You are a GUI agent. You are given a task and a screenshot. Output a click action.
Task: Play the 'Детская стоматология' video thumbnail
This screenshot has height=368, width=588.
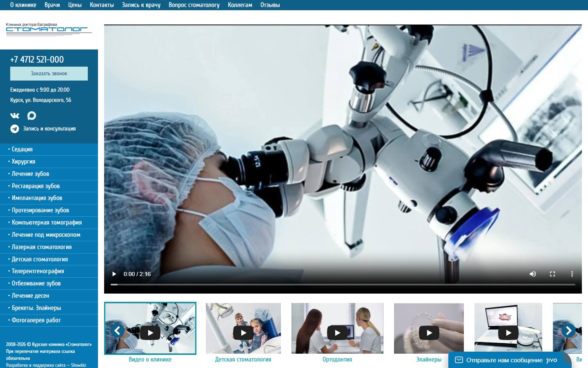243,332
